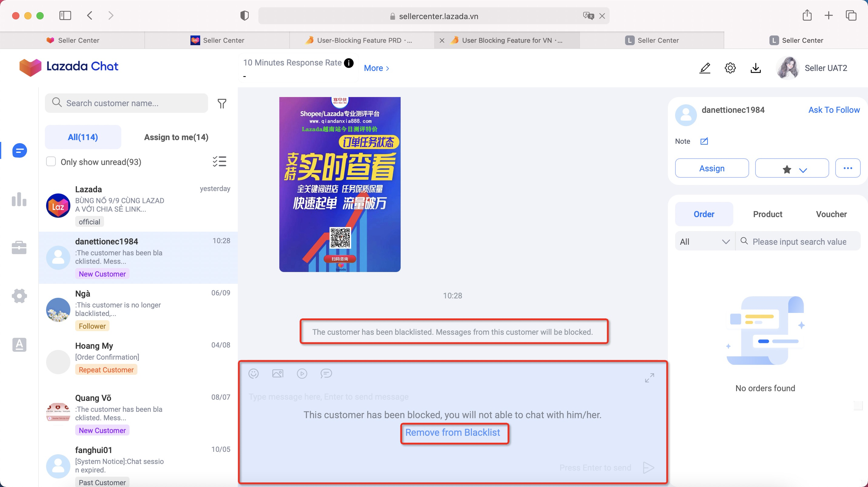Select the All(114) conversations tab
The height and width of the screenshot is (487, 868).
(83, 137)
